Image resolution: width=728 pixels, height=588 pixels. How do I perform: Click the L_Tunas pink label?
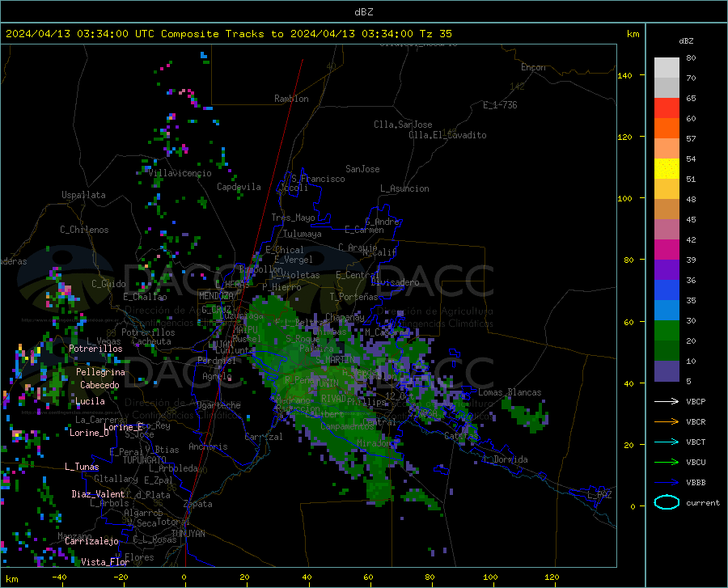click(x=82, y=467)
